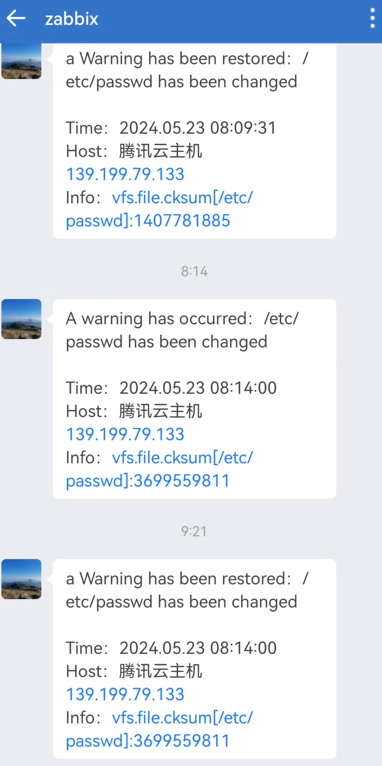Tap the Host line in the warning occurred message
The height and width of the screenshot is (766, 382).
click(134, 411)
